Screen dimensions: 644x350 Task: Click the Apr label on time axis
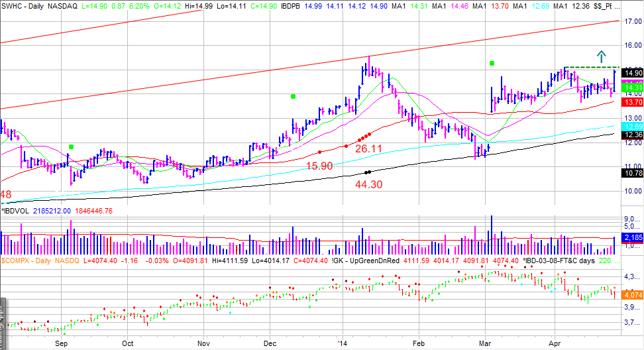(x=555, y=343)
